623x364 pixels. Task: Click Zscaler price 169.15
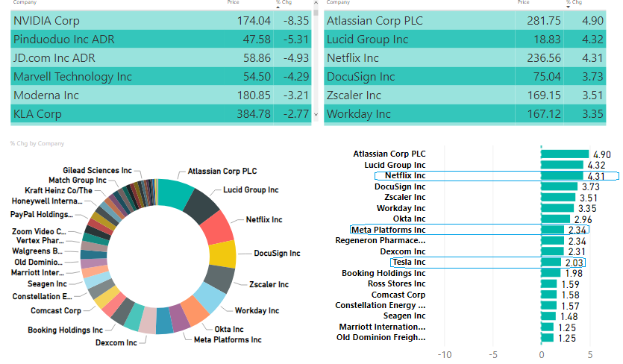click(x=543, y=95)
